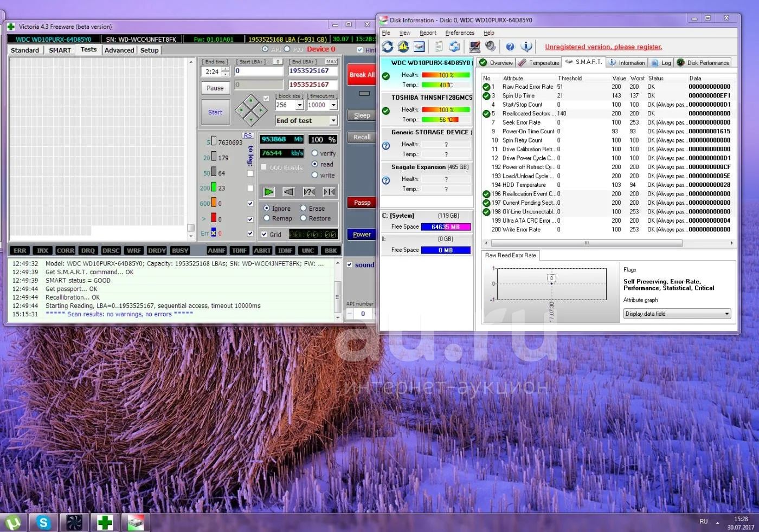The image size is (759, 532).
Task: Click the question mark icon for Seagate Expansion
Action: click(386, 180)
